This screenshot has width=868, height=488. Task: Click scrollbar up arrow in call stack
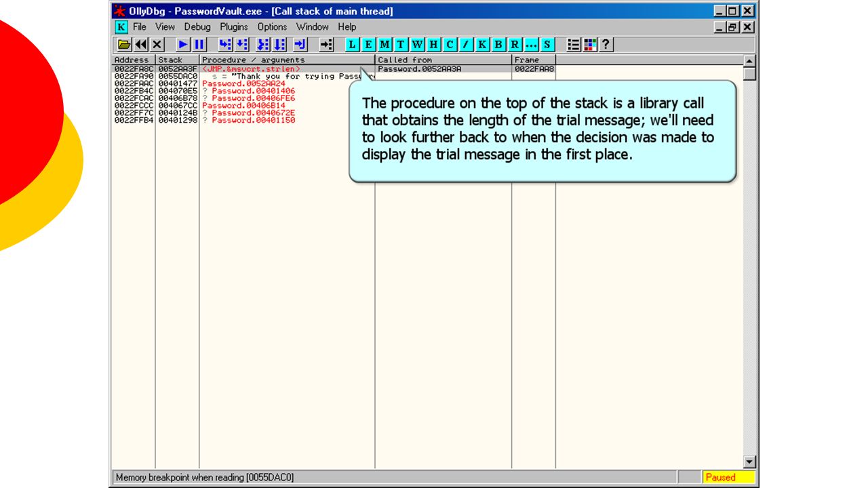pyautogui.click(x=749, y=62)
